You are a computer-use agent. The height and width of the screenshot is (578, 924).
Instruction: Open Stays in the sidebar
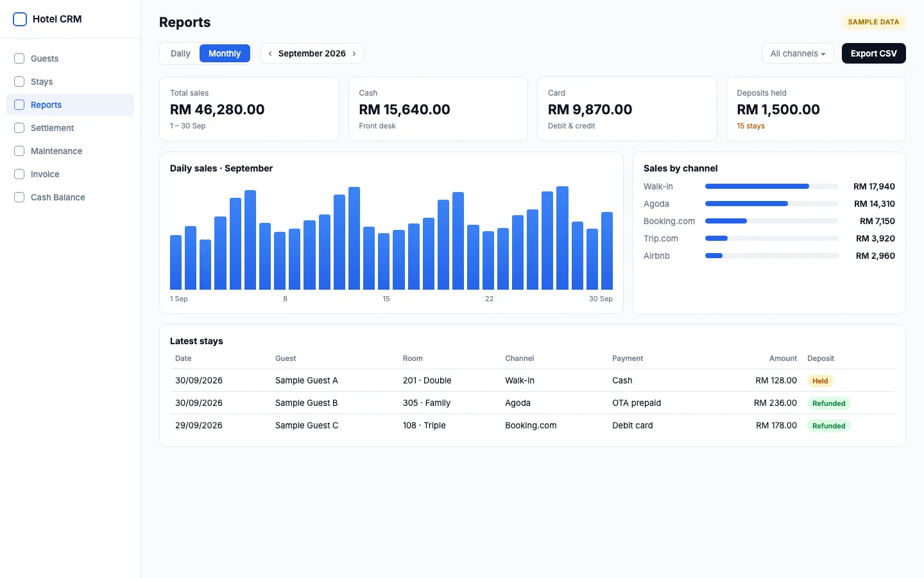(70, 82)
